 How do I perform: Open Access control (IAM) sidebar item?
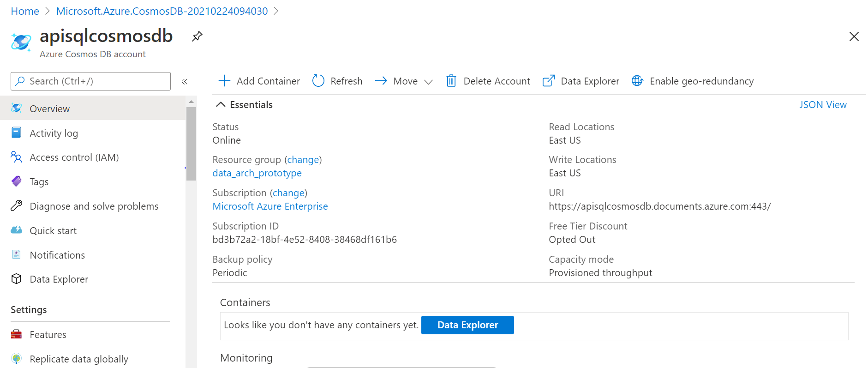tap(74, 157)
